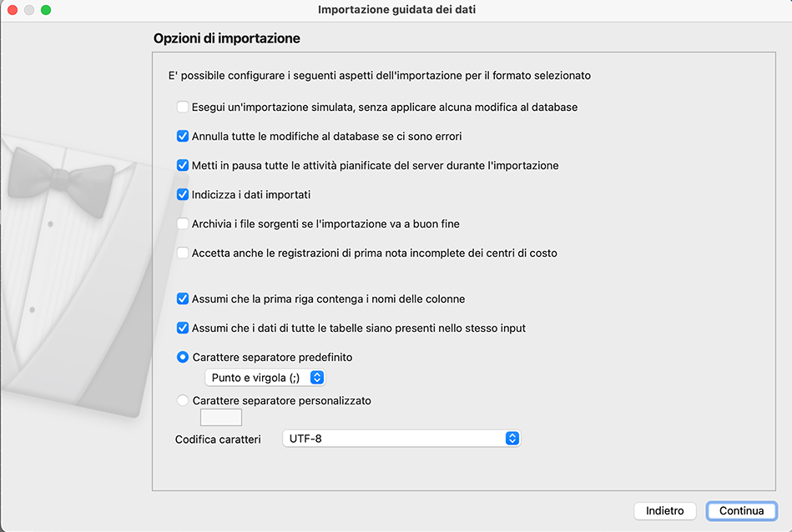Enable 'Archivia i file sorgenti' option
This screenshot has width=792, height=532.
coord(183,223)
